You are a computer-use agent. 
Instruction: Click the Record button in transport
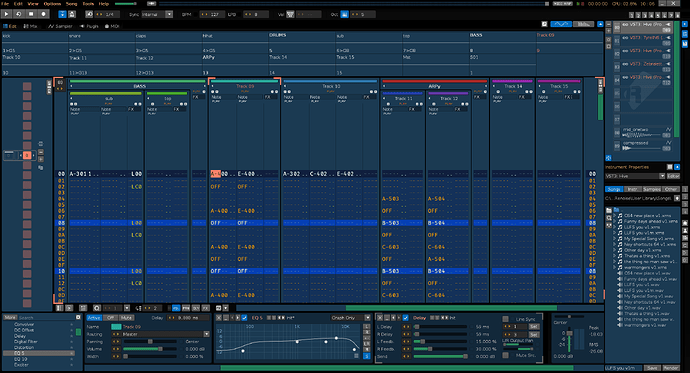click(43, 14)
